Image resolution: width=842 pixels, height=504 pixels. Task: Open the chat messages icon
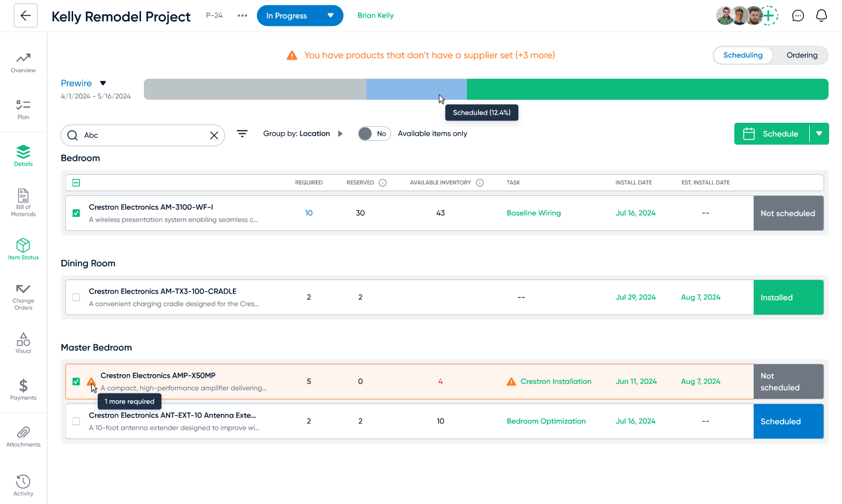click(798, 16)
